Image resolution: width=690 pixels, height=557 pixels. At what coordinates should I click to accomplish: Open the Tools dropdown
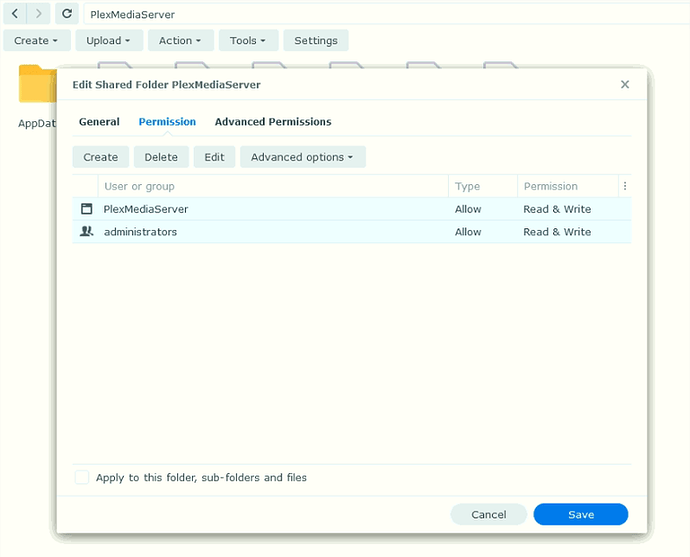[248, 40]
